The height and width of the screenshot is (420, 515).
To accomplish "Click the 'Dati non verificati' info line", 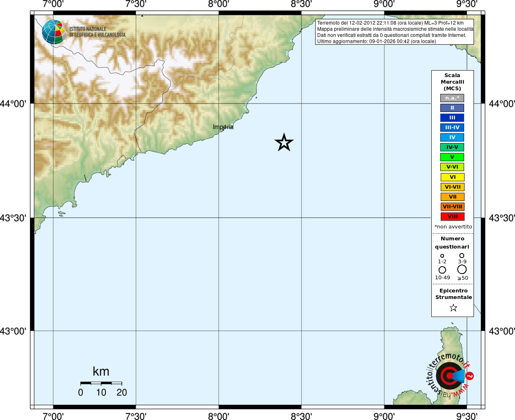I will point(391,35).
